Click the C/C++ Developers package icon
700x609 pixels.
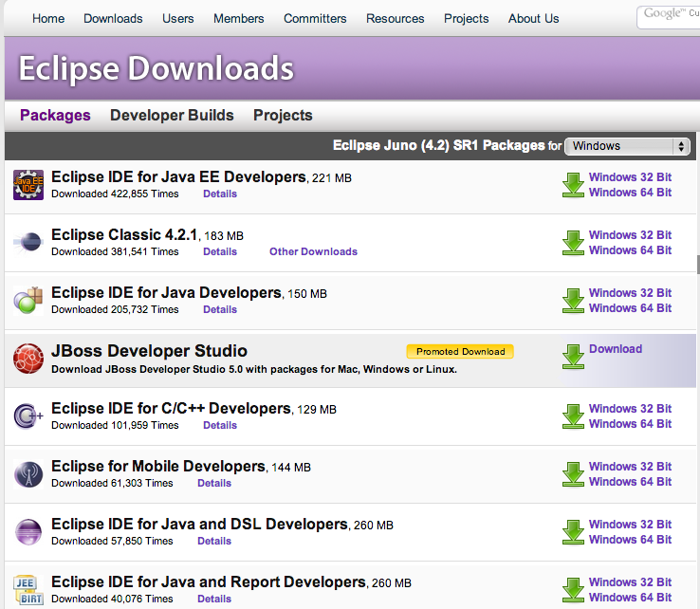click(28, 416)
